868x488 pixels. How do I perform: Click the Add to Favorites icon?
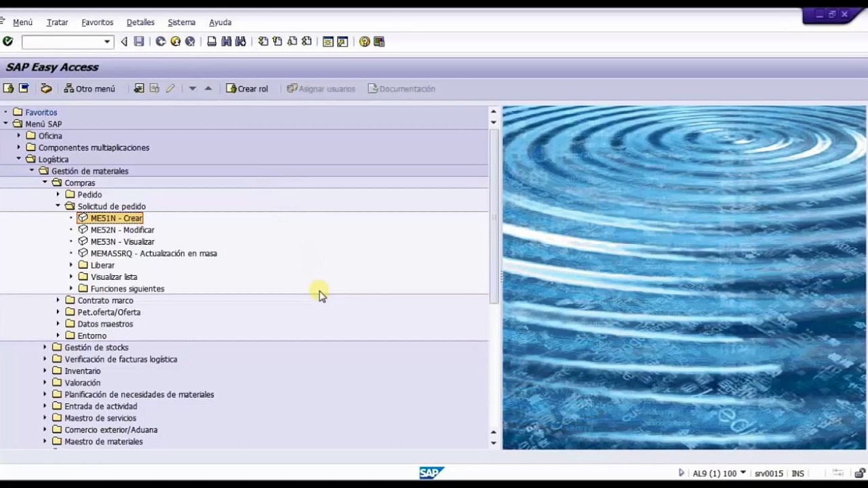pos(139,89)
